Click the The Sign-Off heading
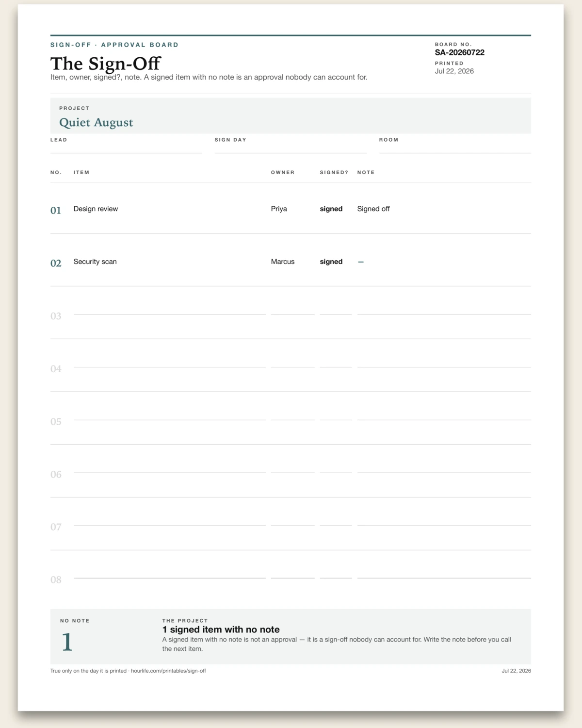This screenshot has width=582, height=728. (105, 64)
